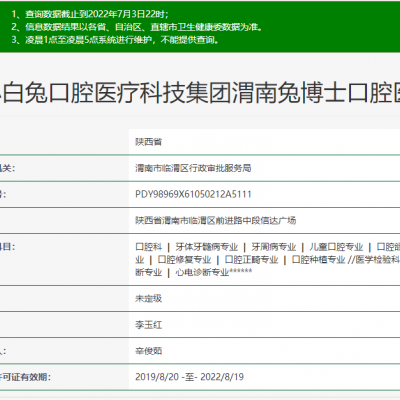400x400 pixels.
Task: Click notice line 2 about 卫生健康委数据
Action: click(137, 27)
